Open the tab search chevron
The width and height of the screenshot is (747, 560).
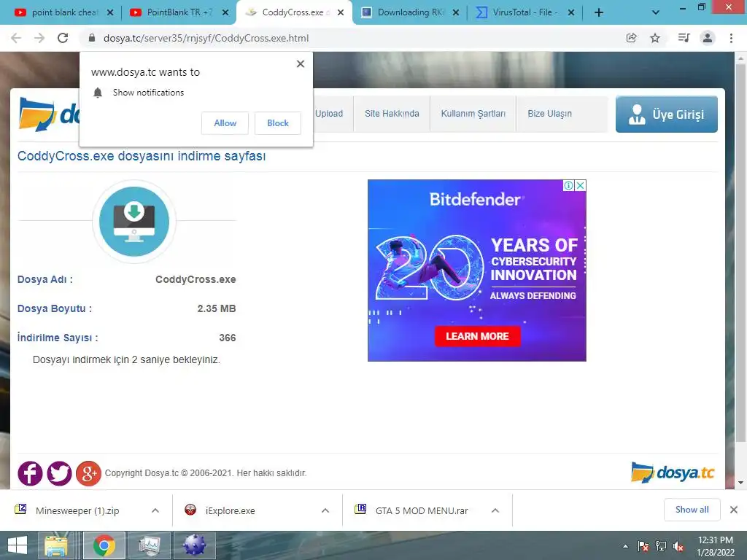click(656, 13)
